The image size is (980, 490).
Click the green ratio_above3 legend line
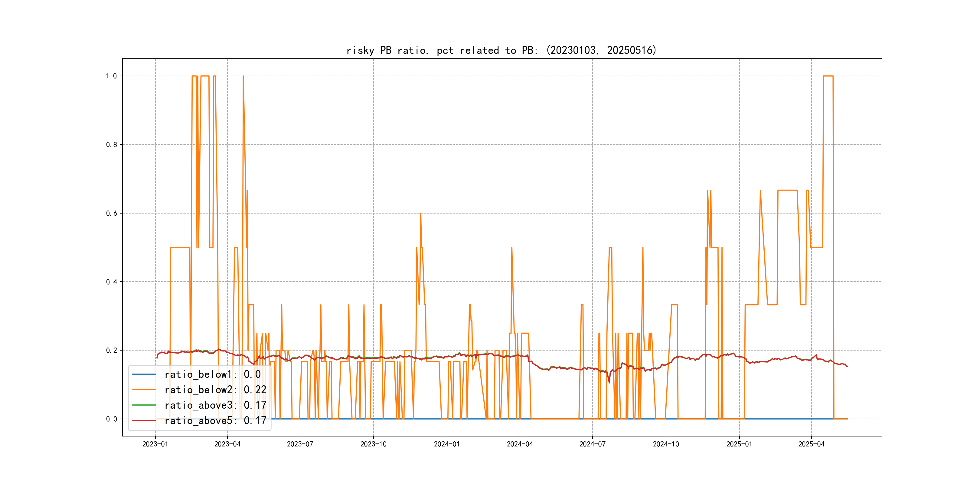[144, 405]
